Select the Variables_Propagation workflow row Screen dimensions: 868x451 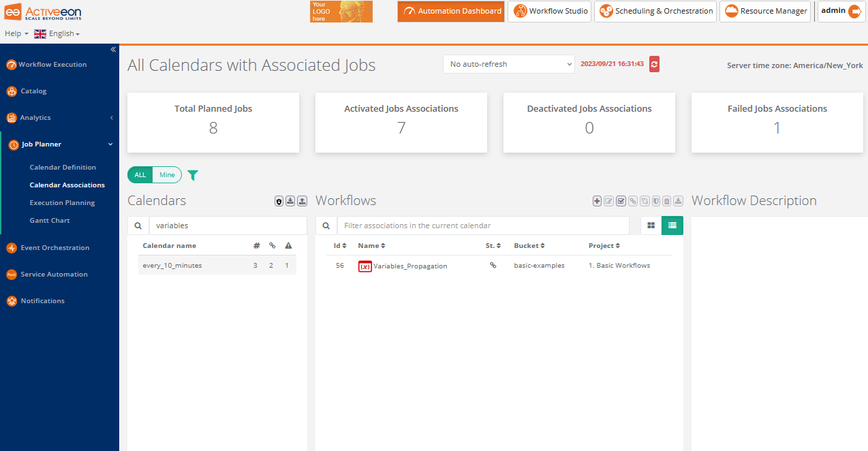point(499,266)
